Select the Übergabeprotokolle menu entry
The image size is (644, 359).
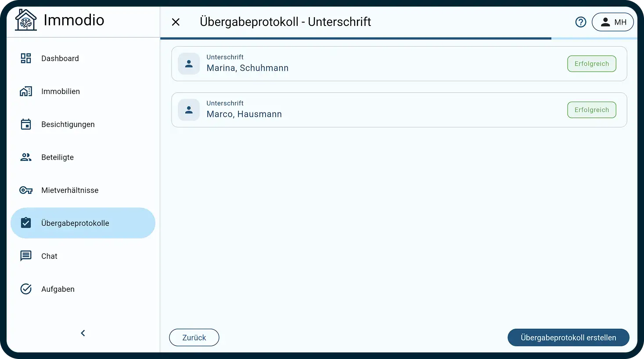point(83,223)
